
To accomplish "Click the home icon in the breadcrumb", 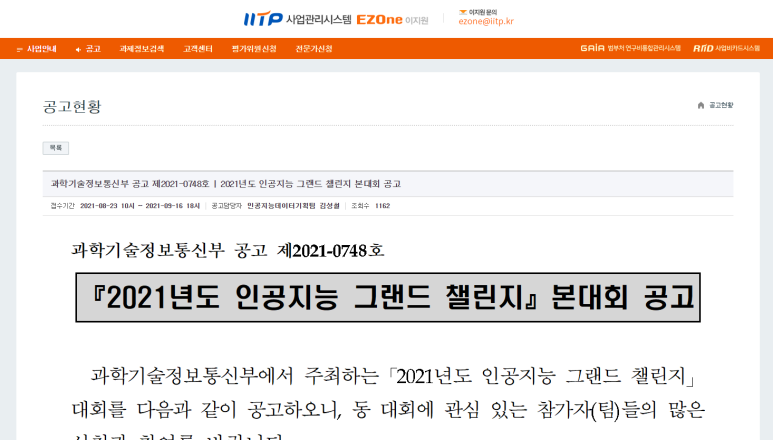I will pos(701,105).
